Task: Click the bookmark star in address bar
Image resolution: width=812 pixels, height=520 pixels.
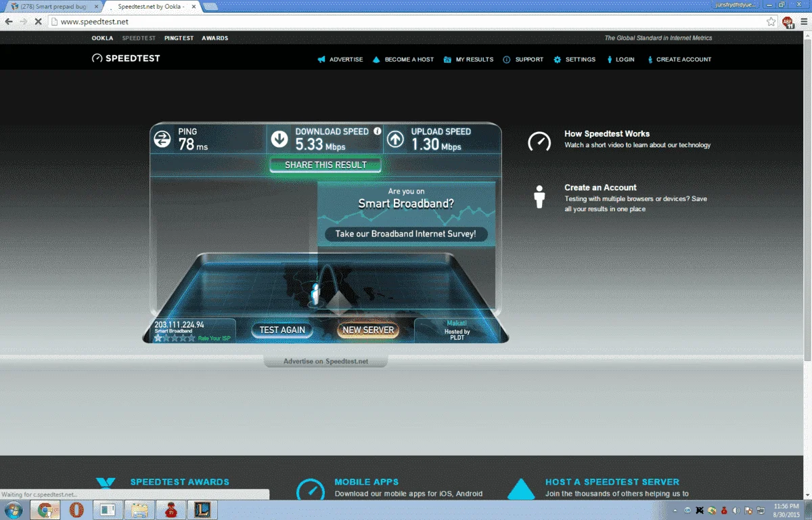Action: click(771, 22)
